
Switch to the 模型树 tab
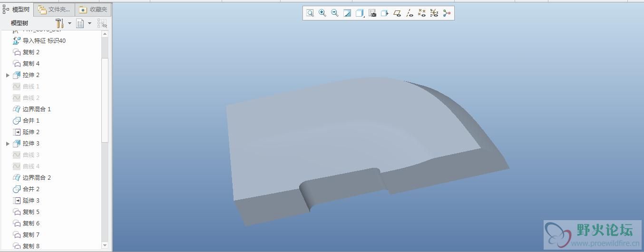coord(17,9)
